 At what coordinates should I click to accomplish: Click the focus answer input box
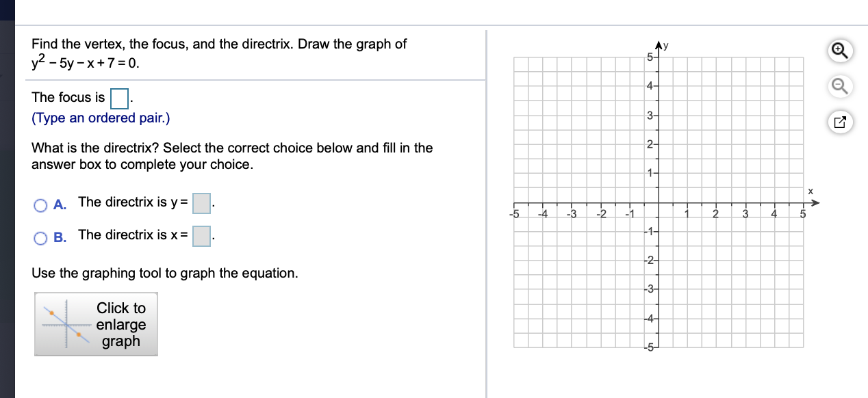119,99
